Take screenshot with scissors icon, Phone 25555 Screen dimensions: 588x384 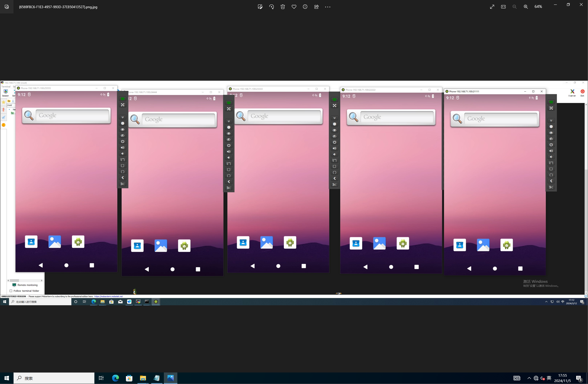[x=123, y=184]
